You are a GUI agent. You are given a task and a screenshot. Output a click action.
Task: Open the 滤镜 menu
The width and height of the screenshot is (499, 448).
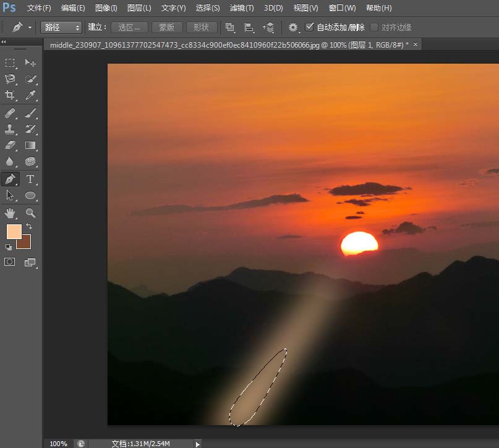[x=241, y=8]
